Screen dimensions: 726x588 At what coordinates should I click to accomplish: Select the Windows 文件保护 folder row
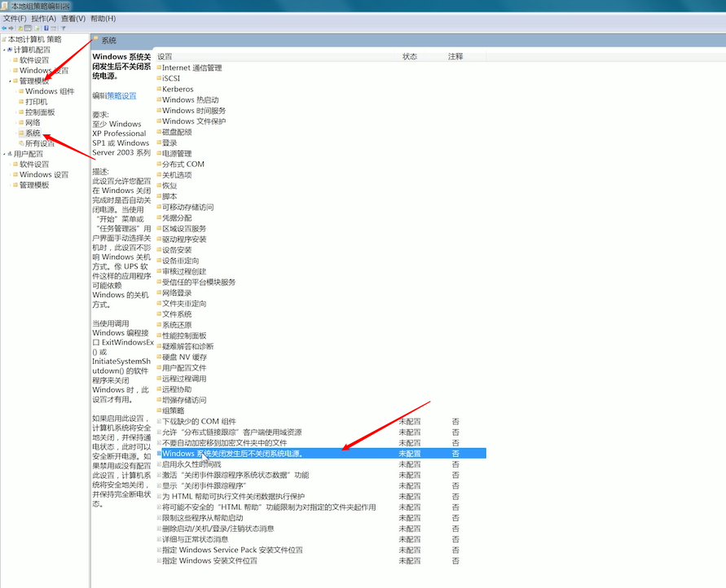[194, 121]
